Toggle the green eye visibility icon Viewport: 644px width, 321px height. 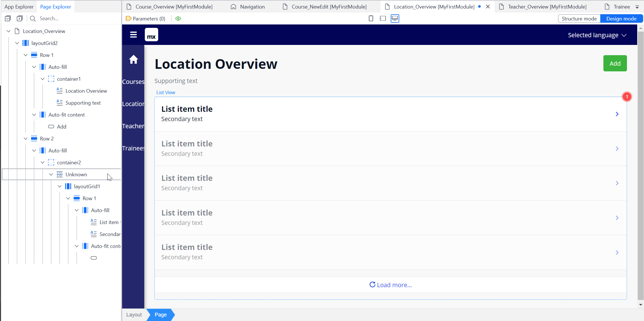click(178, 18)
